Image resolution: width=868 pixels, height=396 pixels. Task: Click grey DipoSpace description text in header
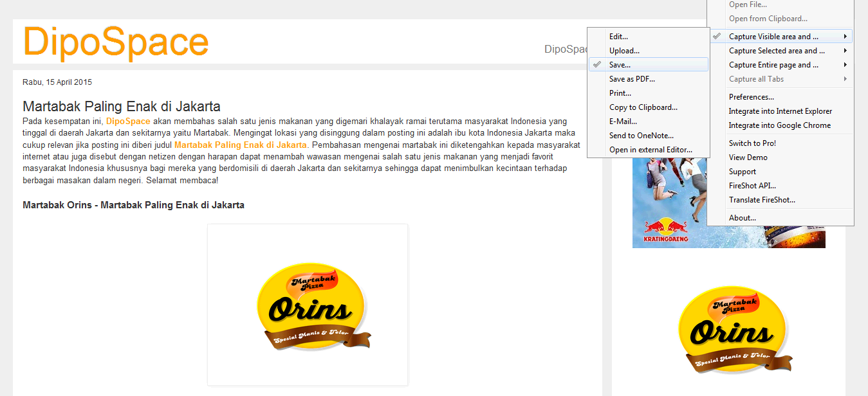point(567,50)
